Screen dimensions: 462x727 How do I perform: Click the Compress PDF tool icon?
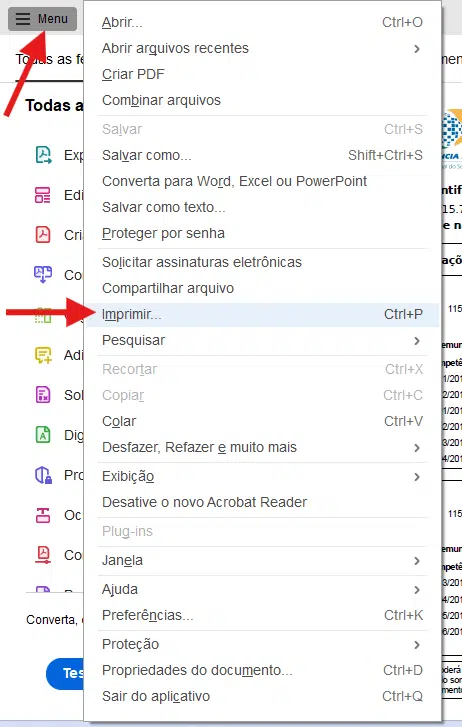(43, 555)
